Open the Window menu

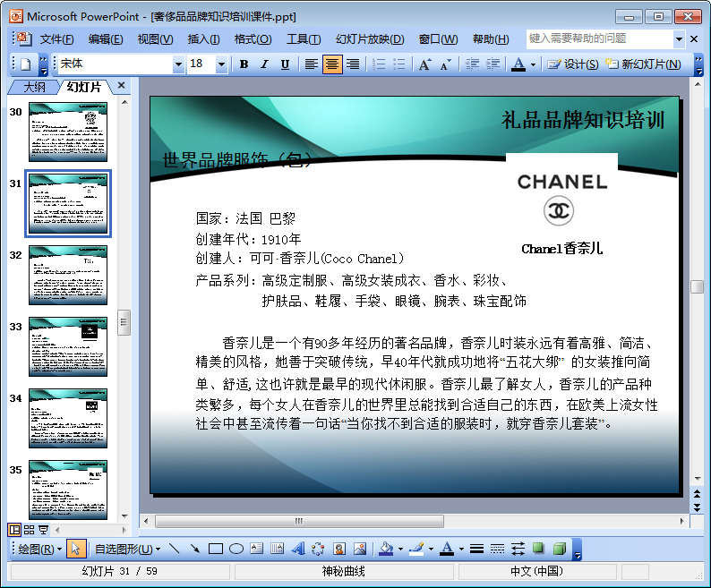(438, 39)
